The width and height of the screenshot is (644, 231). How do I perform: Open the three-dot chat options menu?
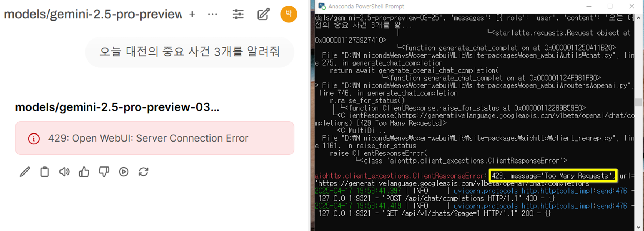[213, 14]
